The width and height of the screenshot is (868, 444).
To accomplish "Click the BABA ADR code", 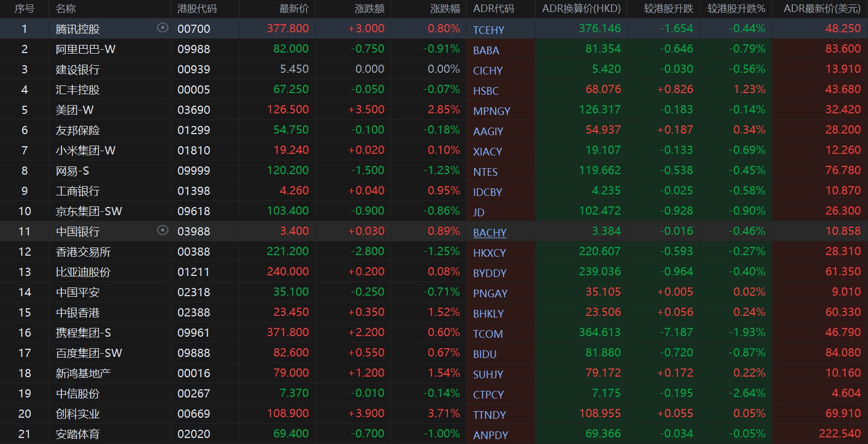I will (486, 50).
